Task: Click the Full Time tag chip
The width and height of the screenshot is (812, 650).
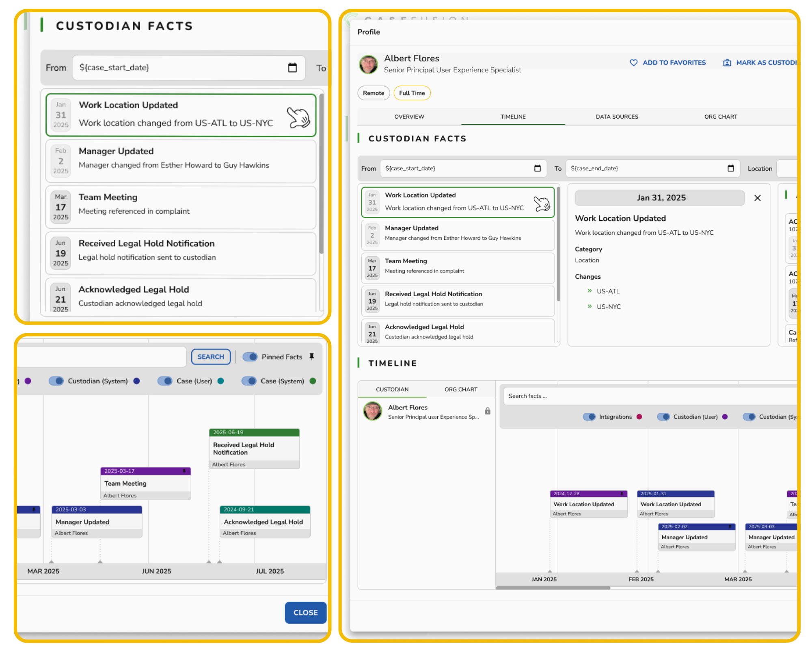Action: point(412,93)
